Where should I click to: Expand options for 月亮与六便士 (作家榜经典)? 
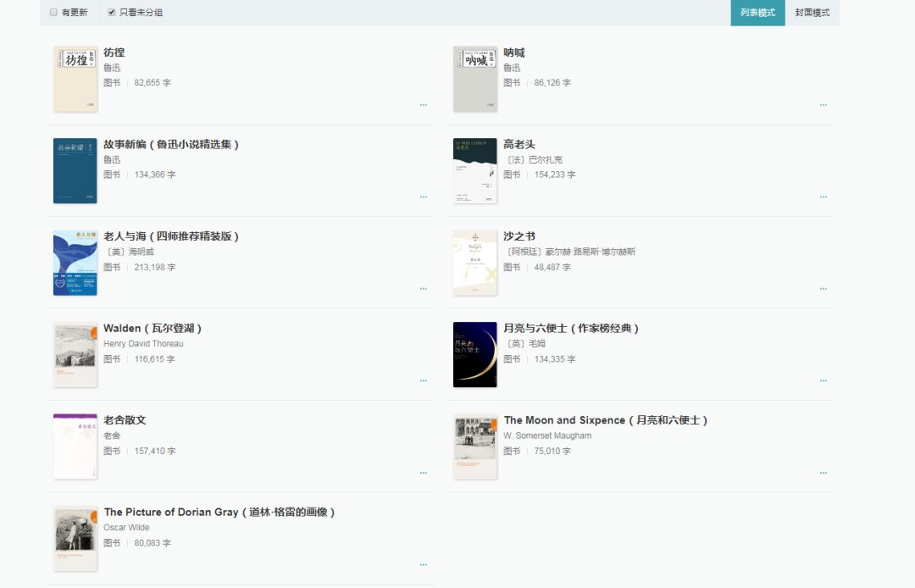(x=823, y=381)
